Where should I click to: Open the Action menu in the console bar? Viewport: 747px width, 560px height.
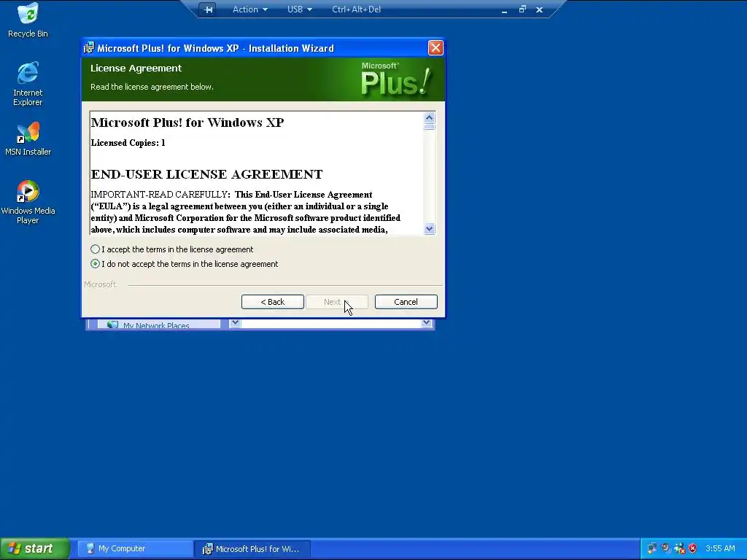pos(249,9)
